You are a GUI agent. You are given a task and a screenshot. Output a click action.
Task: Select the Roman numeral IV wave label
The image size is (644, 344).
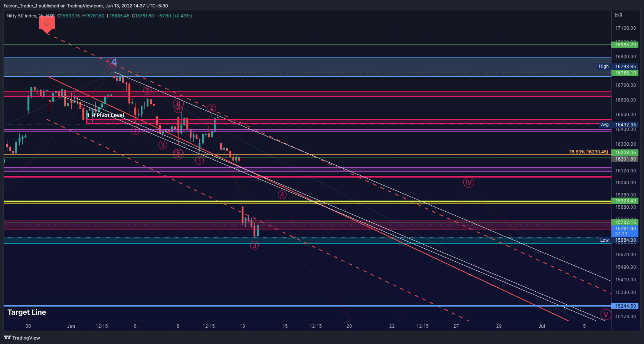tap(468, 182)
